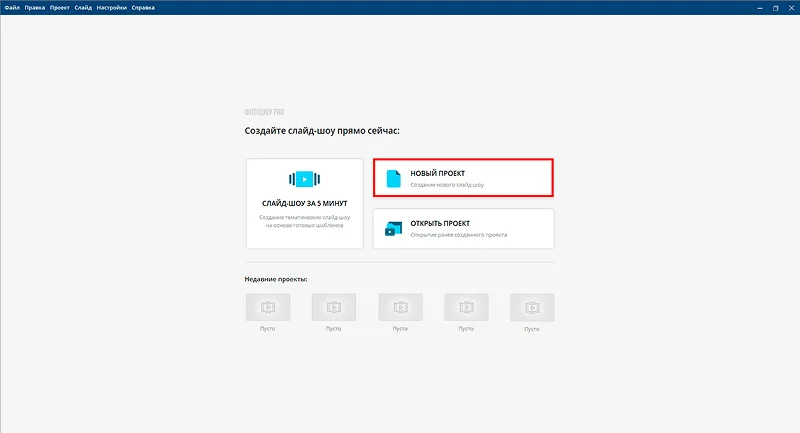800x433 pixels.
Task: Minimize the application window
Action: (760, 8)
